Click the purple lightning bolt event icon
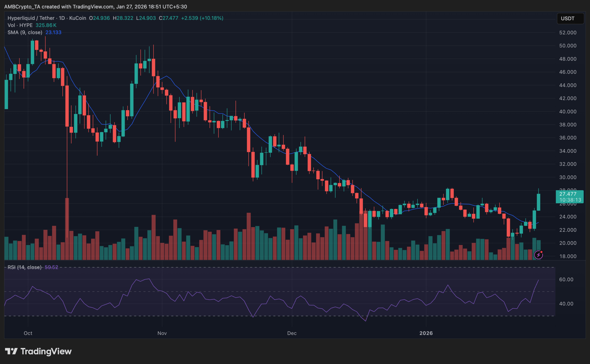Viewport: 590px width, 364px height. [538, 255]
